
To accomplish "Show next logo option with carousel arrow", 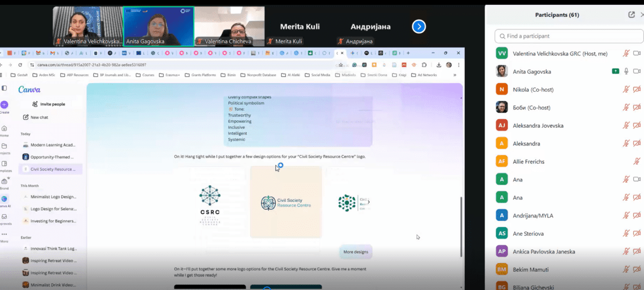I will tap(368, 202).
